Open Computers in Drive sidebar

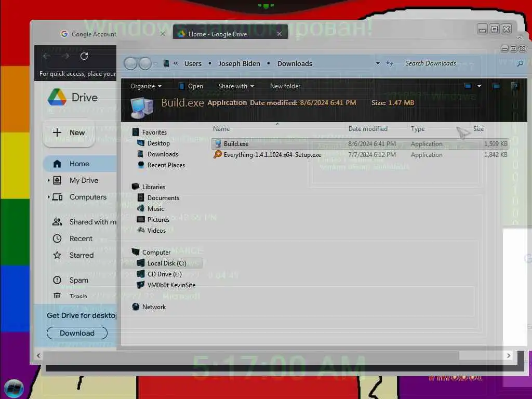tap(87, 197)
